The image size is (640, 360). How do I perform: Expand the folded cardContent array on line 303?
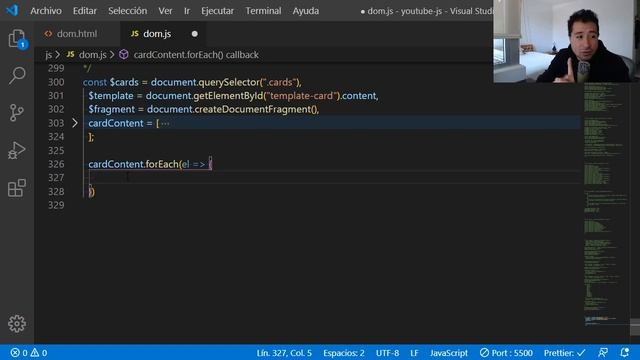point(75,123)
